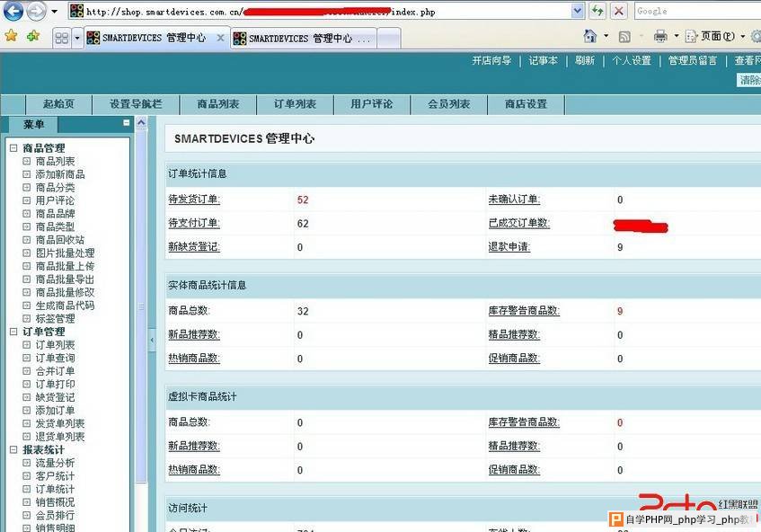Click the pending shipment count 52
The image size is (761, 532).
point(303,199)
